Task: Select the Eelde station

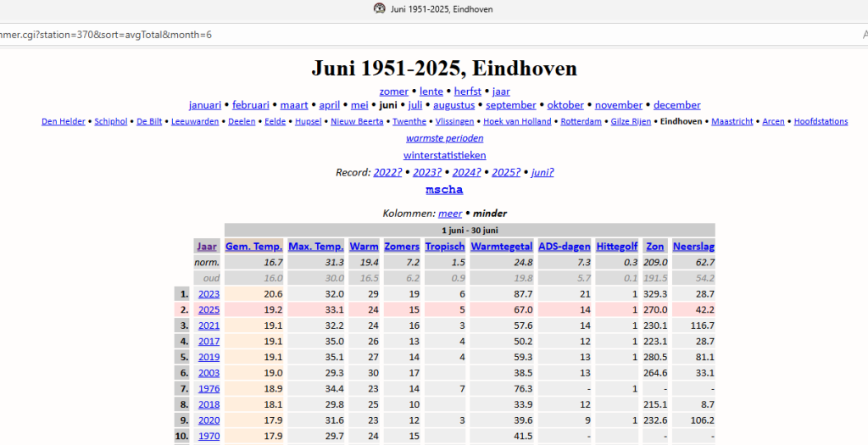Action: click(x=275, y=121)
